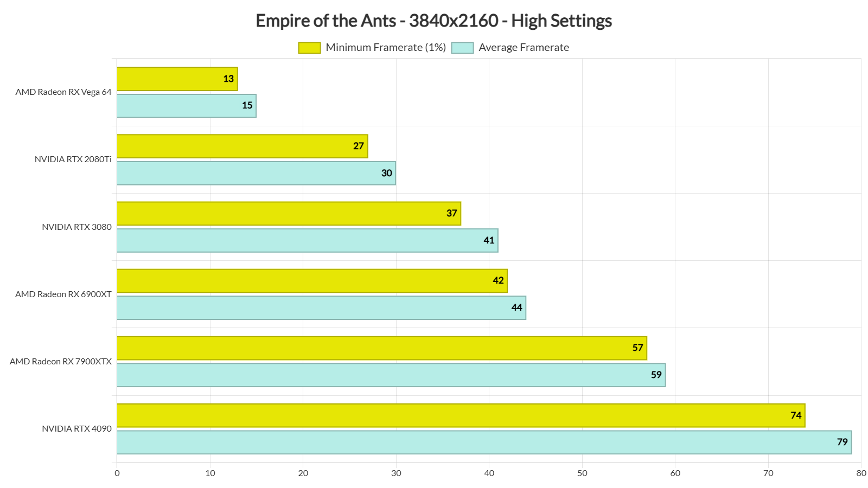This screenshot has height=488, width=868.
Task: Select the RTX 3080 average bar showing 41
Action: coord(307,240)
